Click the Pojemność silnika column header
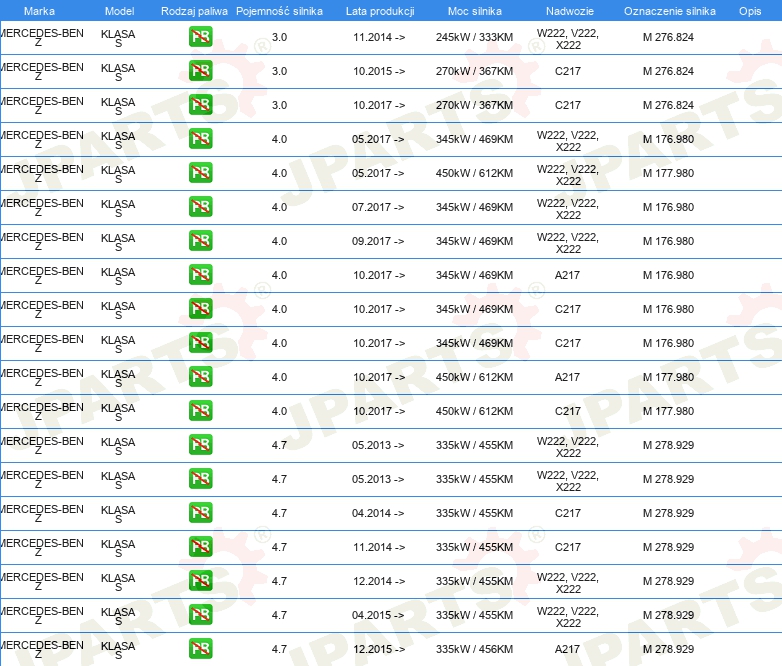The image size is (782, 666). [279, 10]
